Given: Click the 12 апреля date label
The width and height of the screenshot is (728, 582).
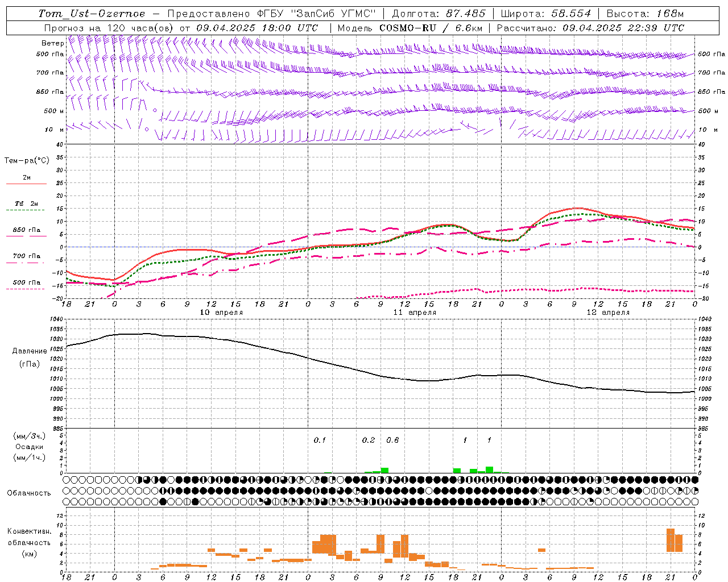Looking at the screenshot, I should click(x=608, y=313).
